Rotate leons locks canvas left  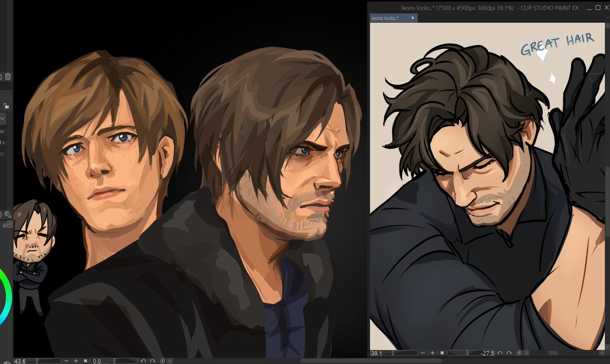[x=500, y=353]
